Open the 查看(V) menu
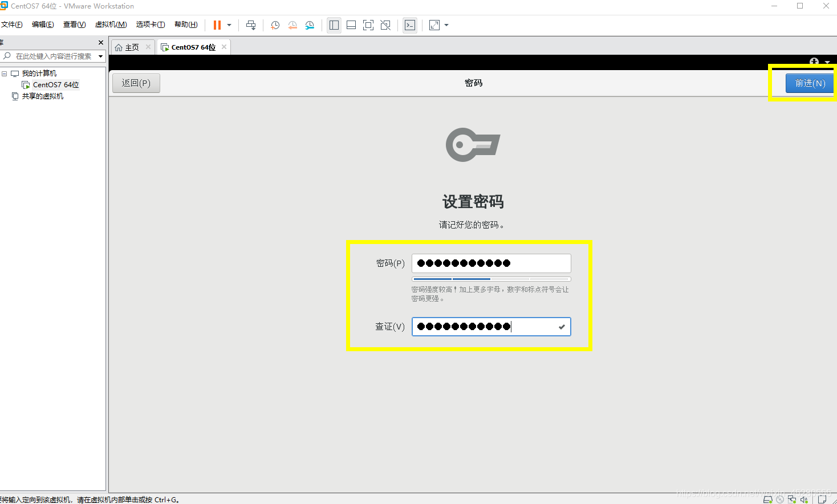Viewport: 837px width, 504px height. (x=74, y=25)
